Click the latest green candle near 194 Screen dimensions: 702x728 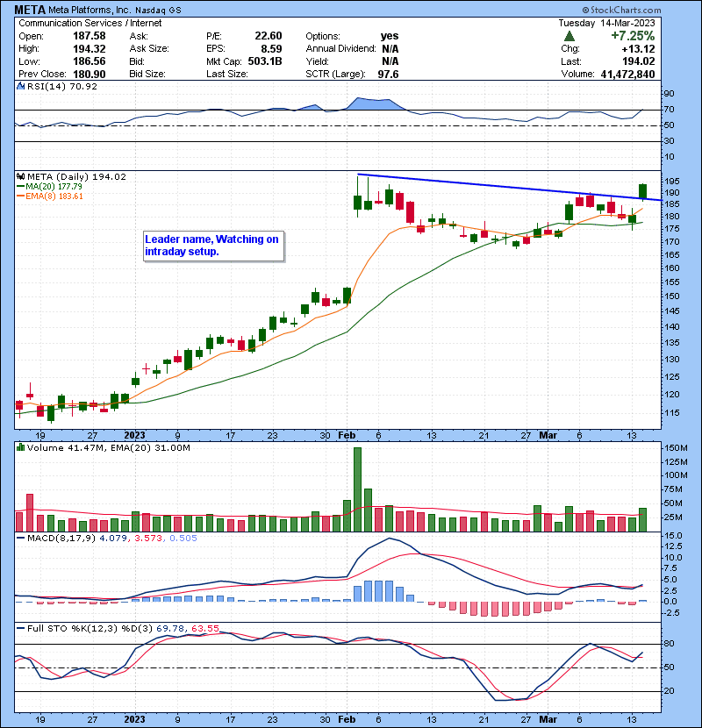coord(643,191)
